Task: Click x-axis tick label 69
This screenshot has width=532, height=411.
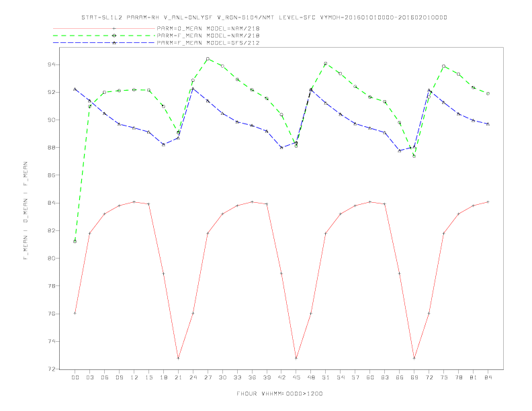Action: (x=414, y=377)
